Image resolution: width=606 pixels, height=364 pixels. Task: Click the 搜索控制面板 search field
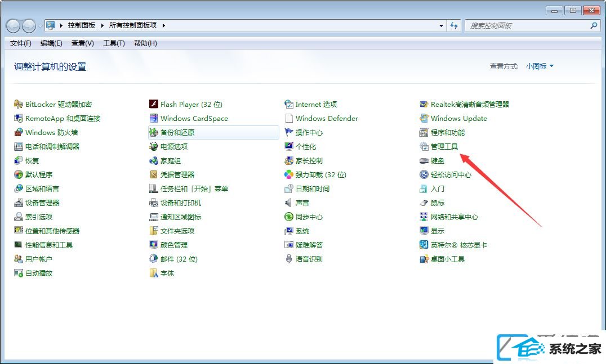(x=528, y=26)
